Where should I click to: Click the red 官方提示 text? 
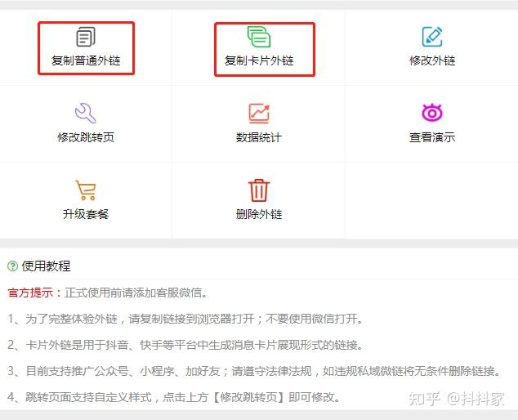[x=30, y=293]
